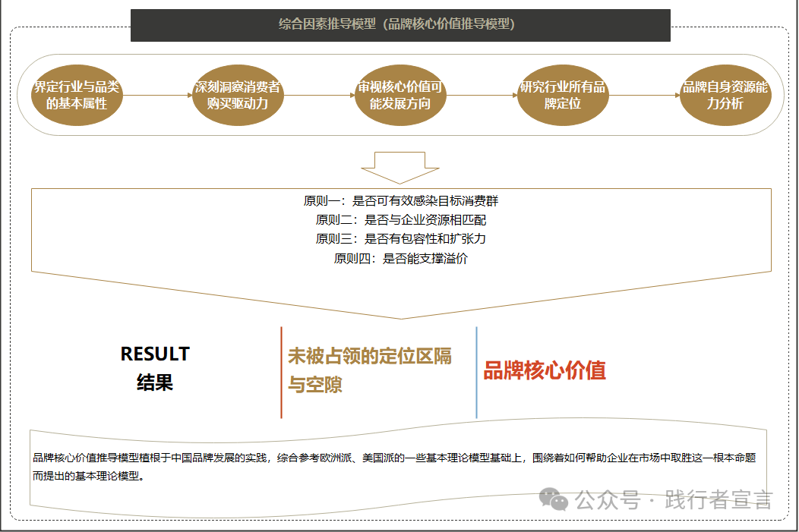The height and width of the screenshot is (532, 799).
Task: Select the oval 审视核心价值可能发展方向
Action: pyautogui.click(x=400, y=95)
